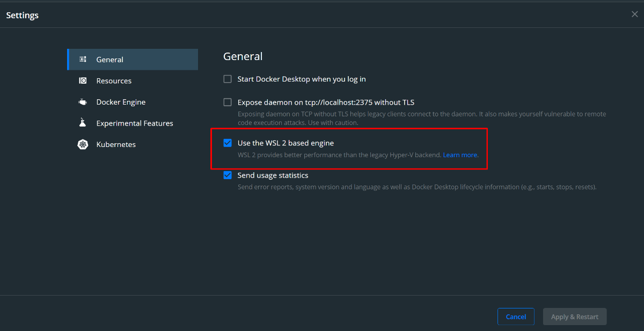Tick Expose daemon on tcp://localhost:2375 checkbox

tap(228, 102)
